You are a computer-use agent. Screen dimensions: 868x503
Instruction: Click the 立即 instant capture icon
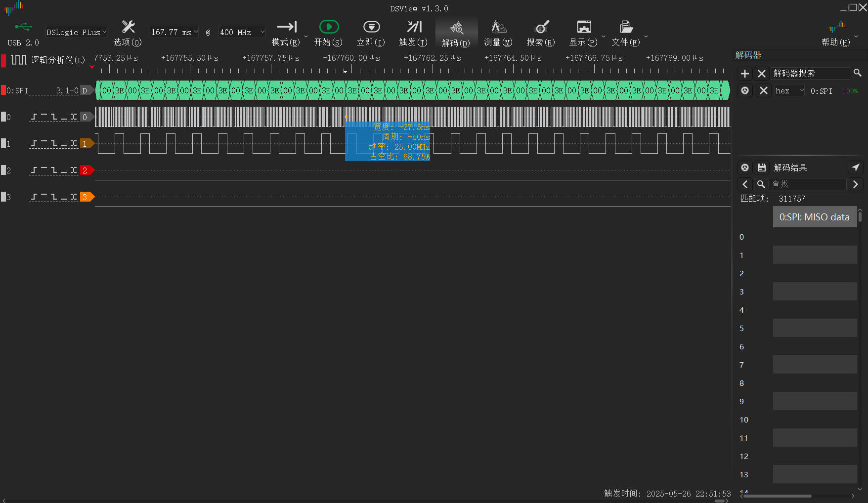[371, 27]
